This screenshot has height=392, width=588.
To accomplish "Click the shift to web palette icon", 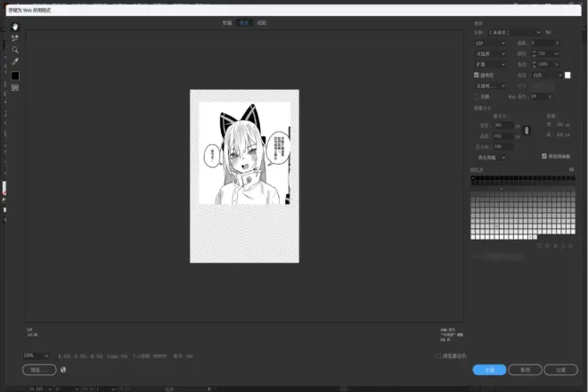I will pos(548,246).
